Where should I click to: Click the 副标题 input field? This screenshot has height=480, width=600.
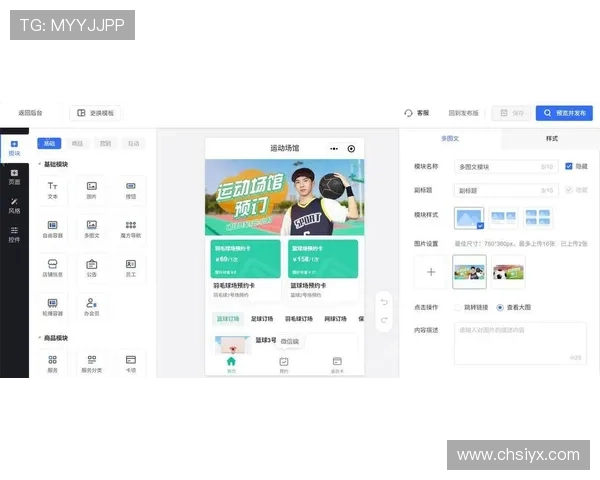pyautogui.click(x=506, y=190)
